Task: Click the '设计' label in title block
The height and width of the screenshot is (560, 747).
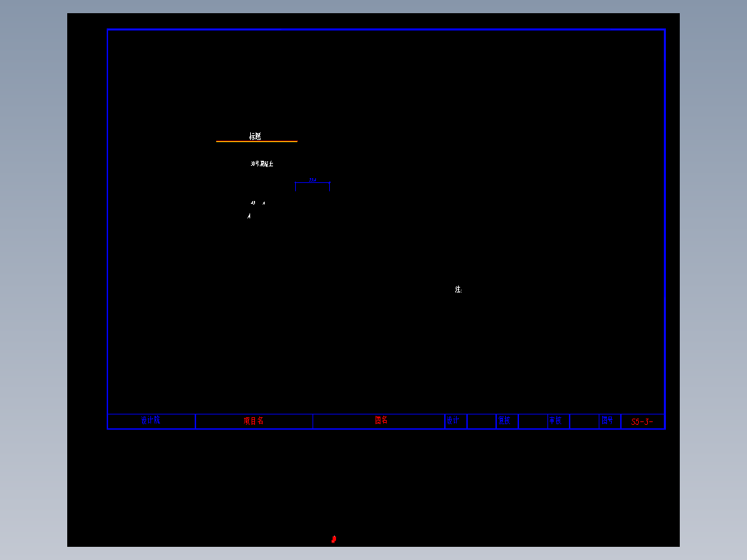Action: (452, 421)
